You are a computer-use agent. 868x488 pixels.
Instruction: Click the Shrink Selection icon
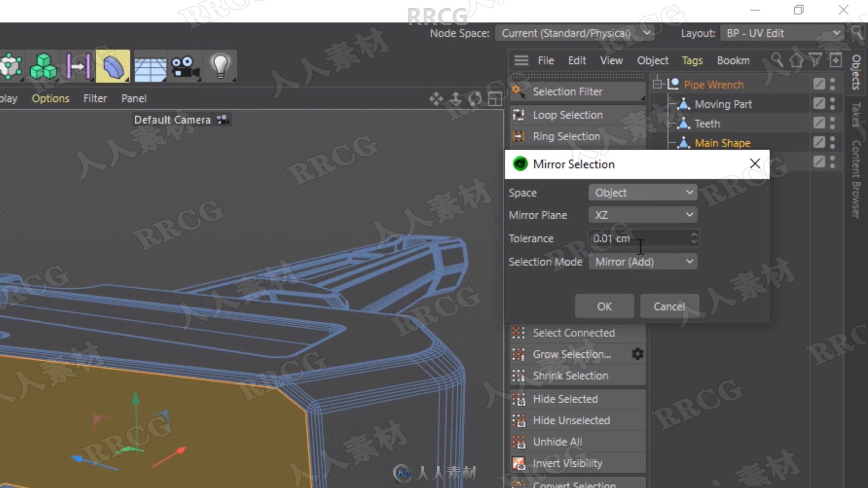(519, 375)
